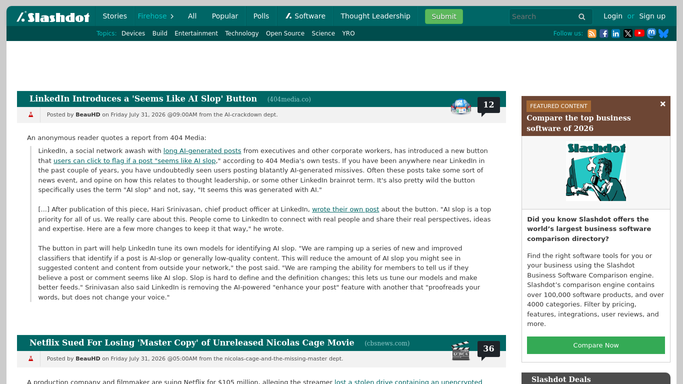
Task: Open Slashdot's LinkedIn icon
Action: tap(615, 34)
